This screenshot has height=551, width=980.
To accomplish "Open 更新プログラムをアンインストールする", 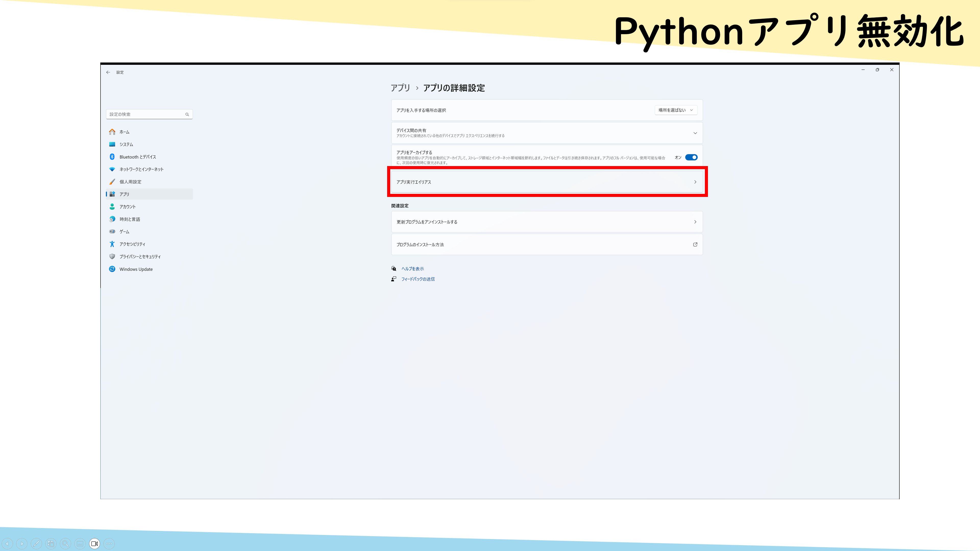I will point(547,222).
